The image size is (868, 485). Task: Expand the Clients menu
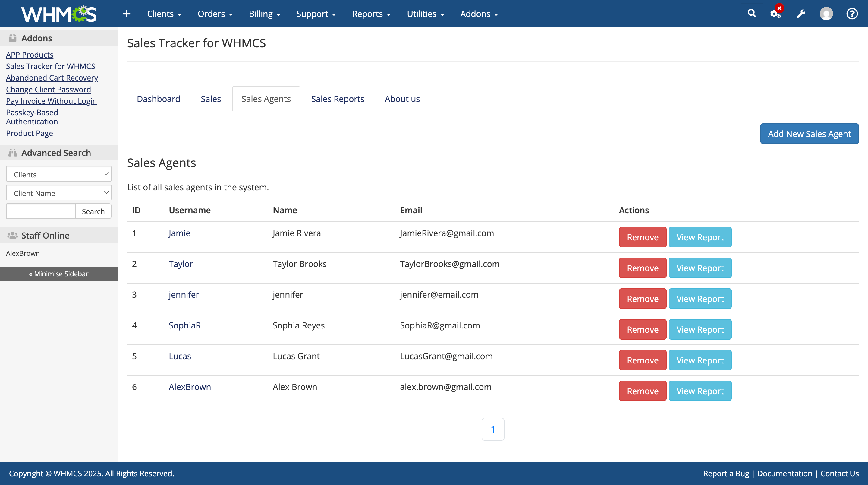(x=164, y=14)
